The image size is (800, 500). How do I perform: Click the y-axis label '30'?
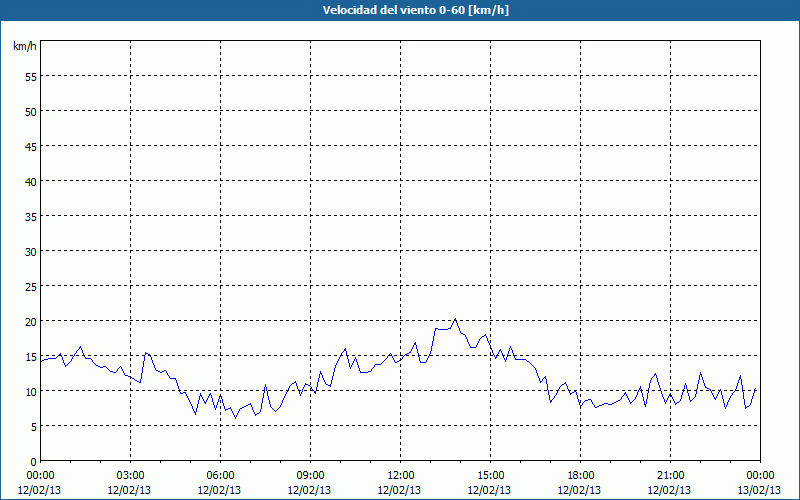31,252
